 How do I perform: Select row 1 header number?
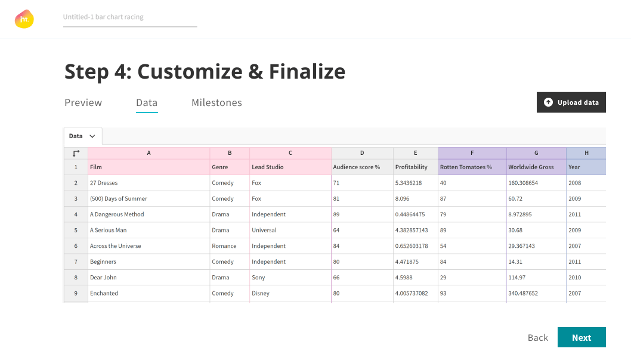pyautogui.click(x=76, y=167)
